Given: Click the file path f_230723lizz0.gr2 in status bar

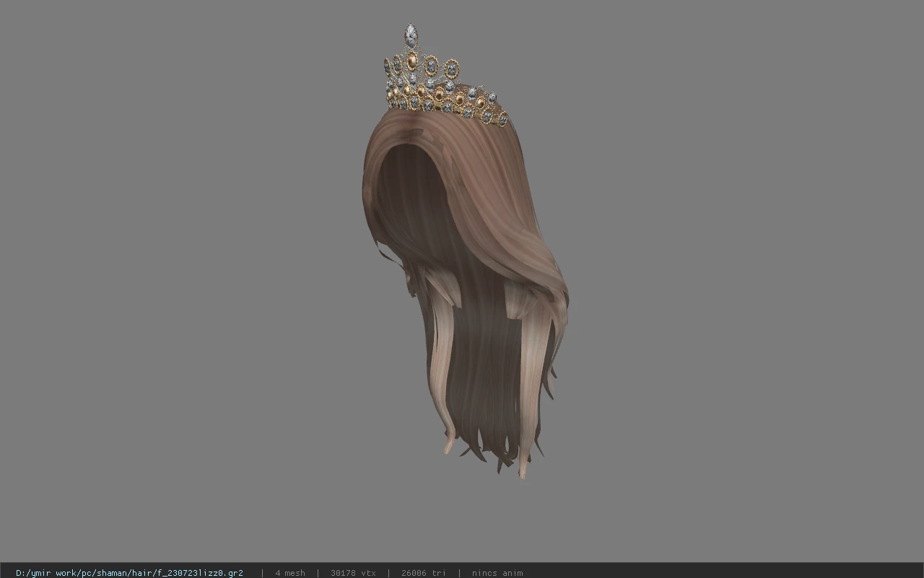Looking at the screenshot, I should (x=129, y=573).
